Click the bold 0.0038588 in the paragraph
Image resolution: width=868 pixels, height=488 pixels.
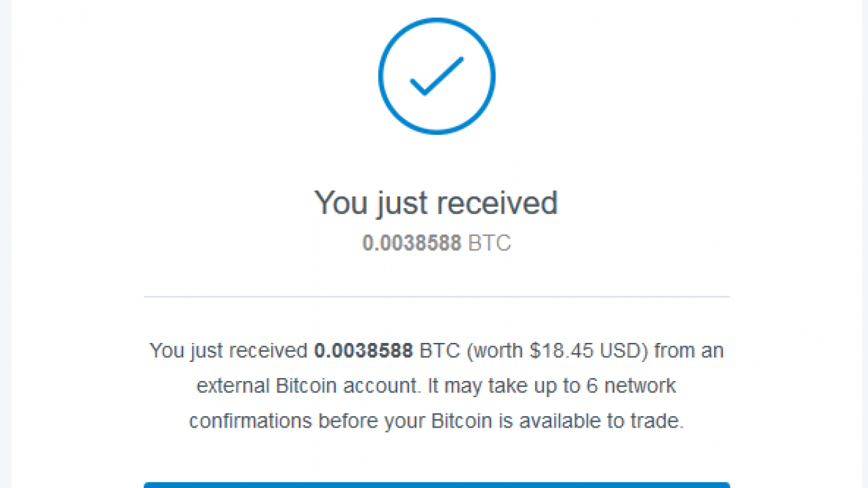click(363, 351)
